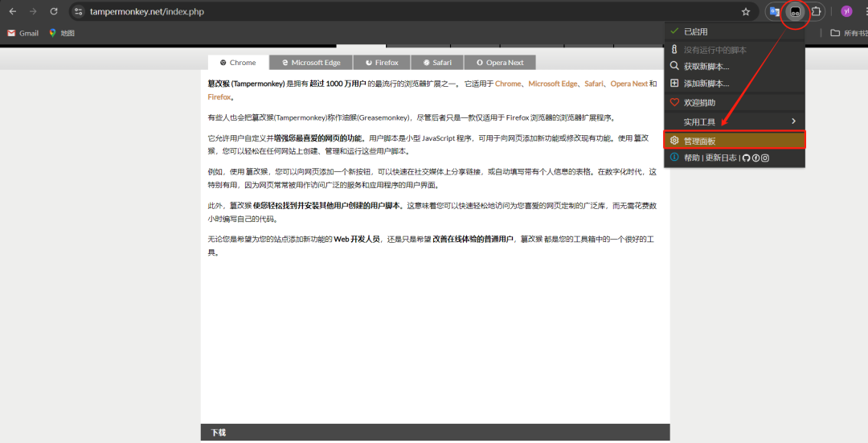This screenshot has height=443, width=868.
Task: View site information icon beside the URL
Action: [x=79, y=11]
